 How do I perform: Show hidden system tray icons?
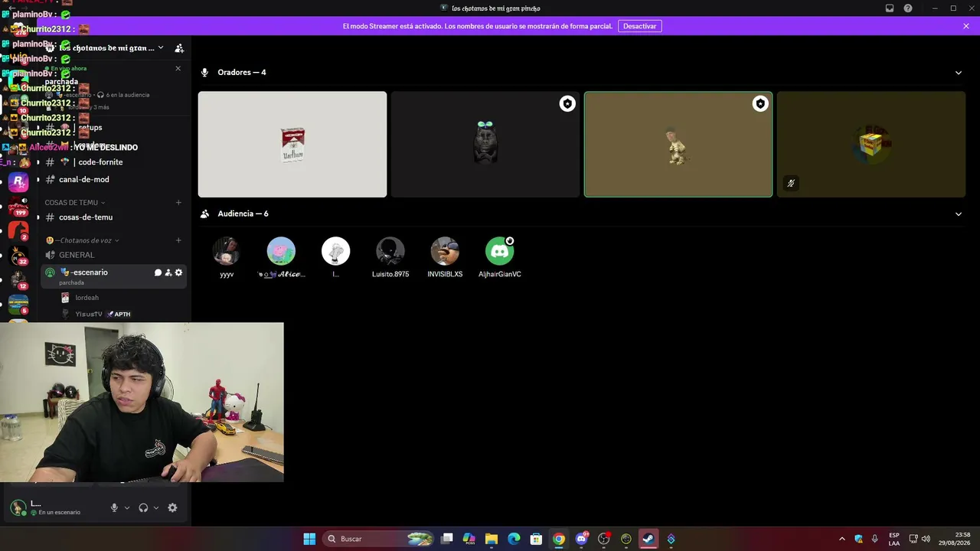(x=842, y=539)
